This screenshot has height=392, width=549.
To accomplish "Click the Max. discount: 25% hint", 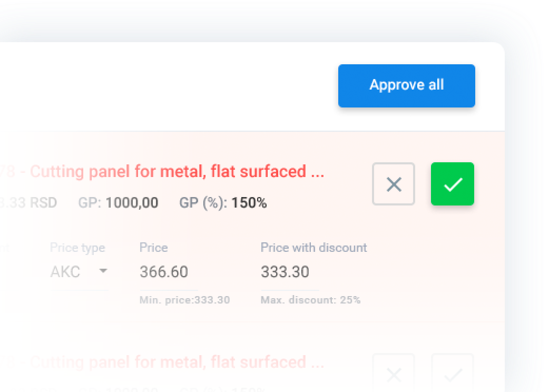I will (x=310, y=300).
